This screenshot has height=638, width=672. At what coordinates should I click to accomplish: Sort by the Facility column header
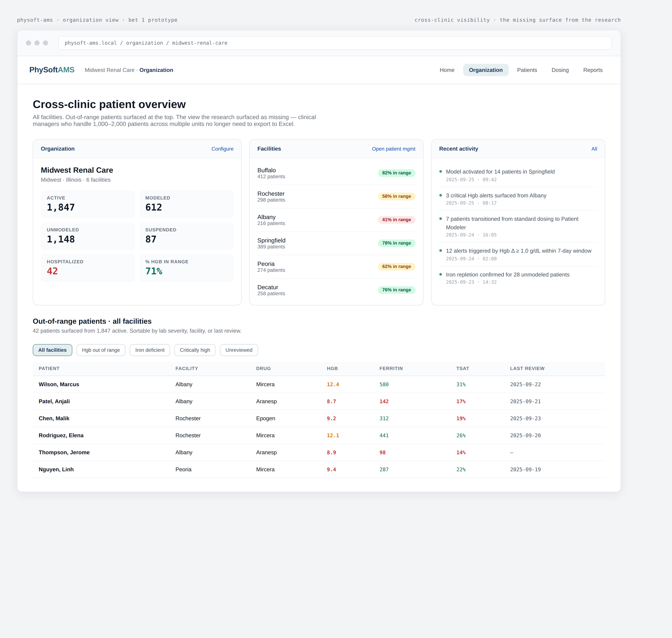tap(186, 368)
